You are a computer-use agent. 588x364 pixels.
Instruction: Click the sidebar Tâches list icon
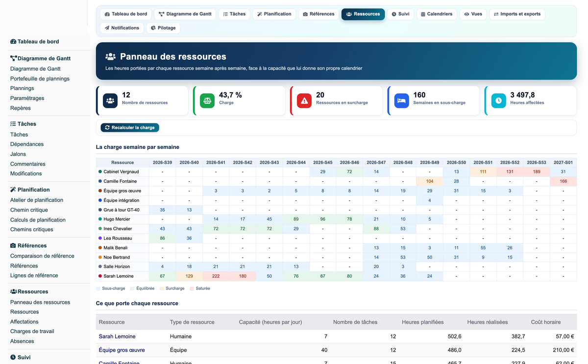click(13, 124)
